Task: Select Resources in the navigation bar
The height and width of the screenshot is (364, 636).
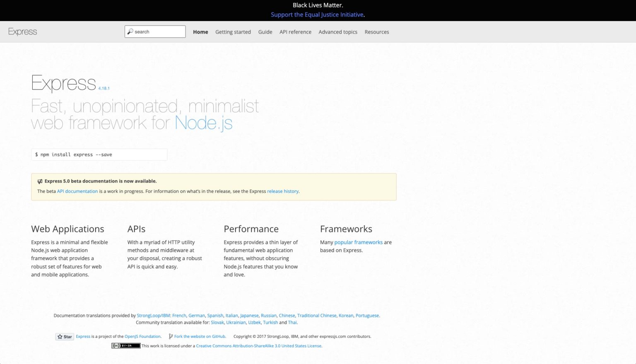Action: coord(376,32)
